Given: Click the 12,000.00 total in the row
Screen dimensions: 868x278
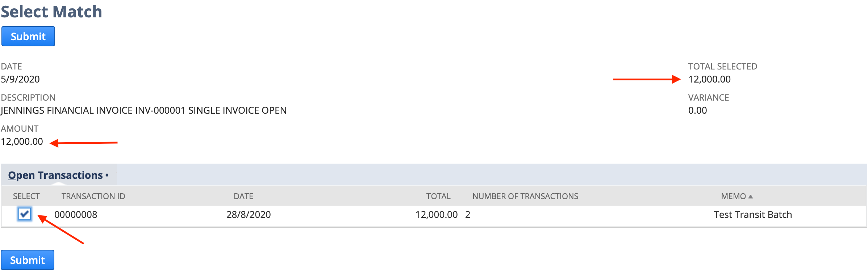Looking at the screenshot, I should [x=436, y=214].
